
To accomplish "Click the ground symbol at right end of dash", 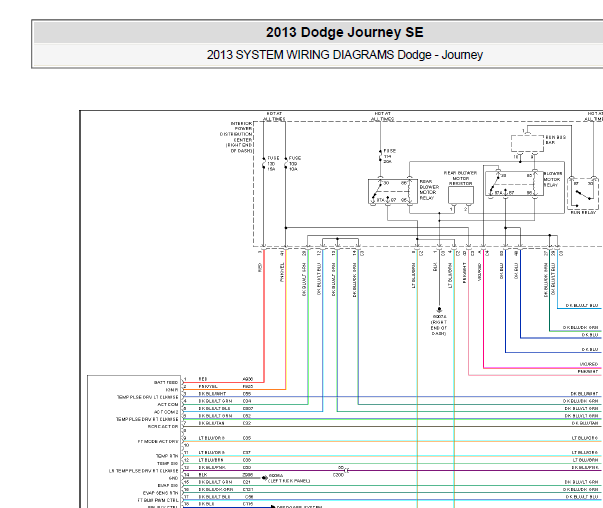I will tap(439, 310).
